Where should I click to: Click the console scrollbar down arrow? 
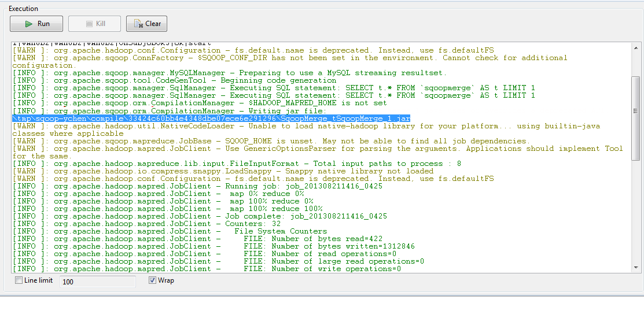coord(636,267)
